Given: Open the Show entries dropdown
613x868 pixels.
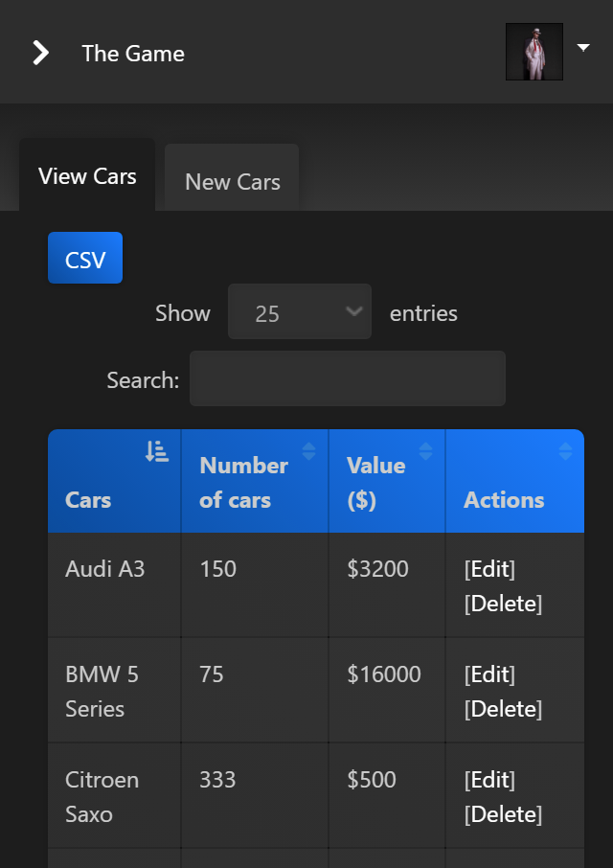Looking at the screenshot, I should click(x=299, y=312).
